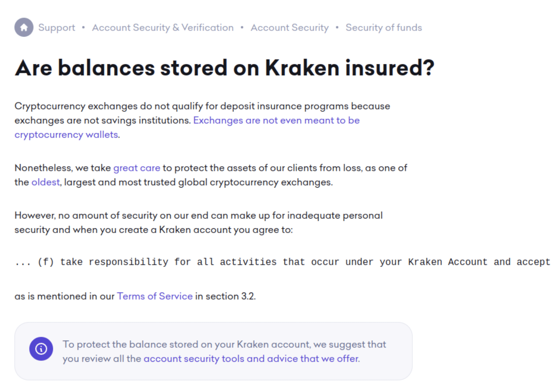Open the Account Security breadcrumb
The image size is (560, 392).
click(289, 28)
